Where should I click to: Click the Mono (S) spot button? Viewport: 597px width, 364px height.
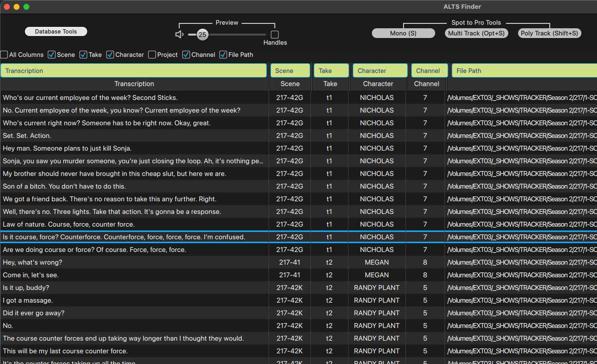pos(404,33)
